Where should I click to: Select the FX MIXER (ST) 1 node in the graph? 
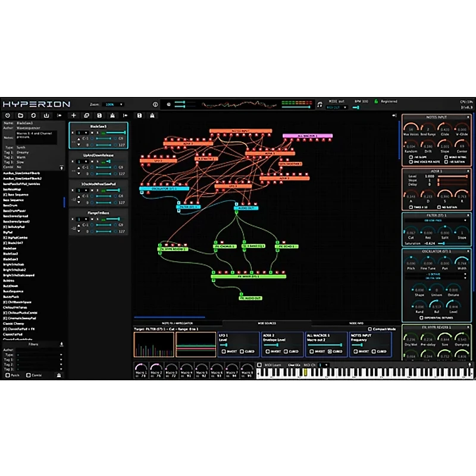pyautogui.click(x=249, y=275)
